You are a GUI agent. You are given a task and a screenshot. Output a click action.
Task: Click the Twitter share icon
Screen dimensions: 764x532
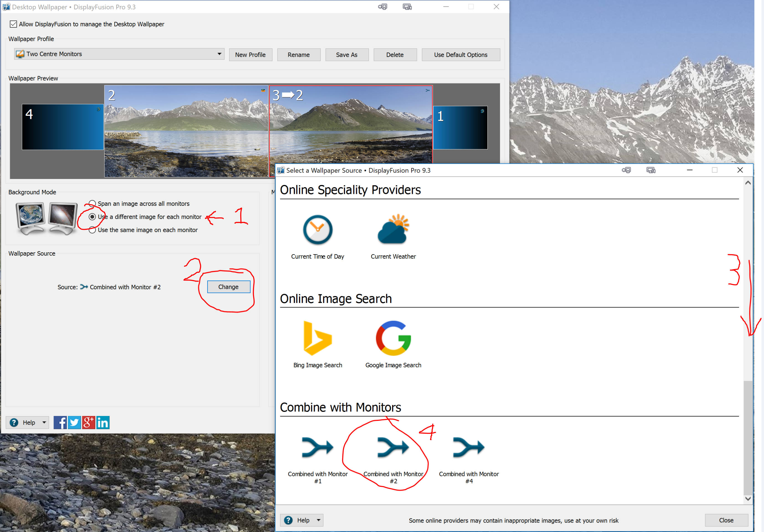point(74,423)
